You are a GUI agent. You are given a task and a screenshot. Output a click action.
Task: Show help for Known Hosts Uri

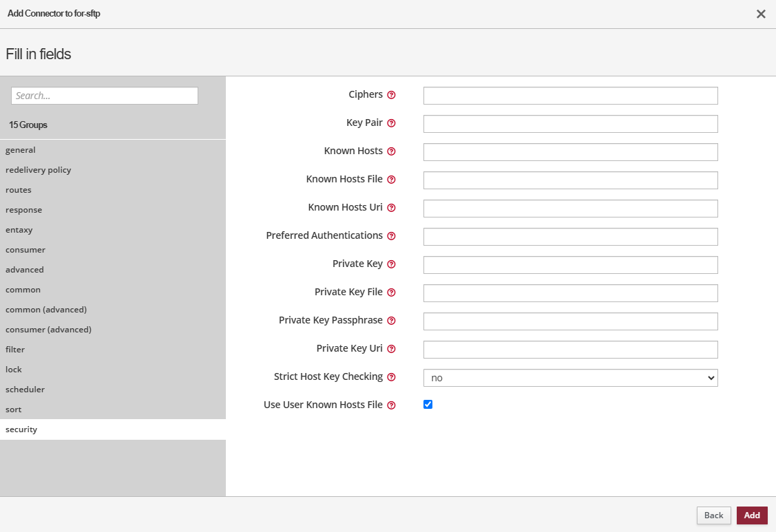391,208
